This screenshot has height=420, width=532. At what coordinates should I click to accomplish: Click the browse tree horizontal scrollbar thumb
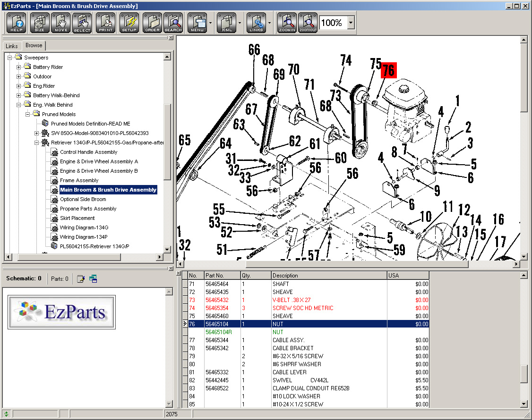69,257
